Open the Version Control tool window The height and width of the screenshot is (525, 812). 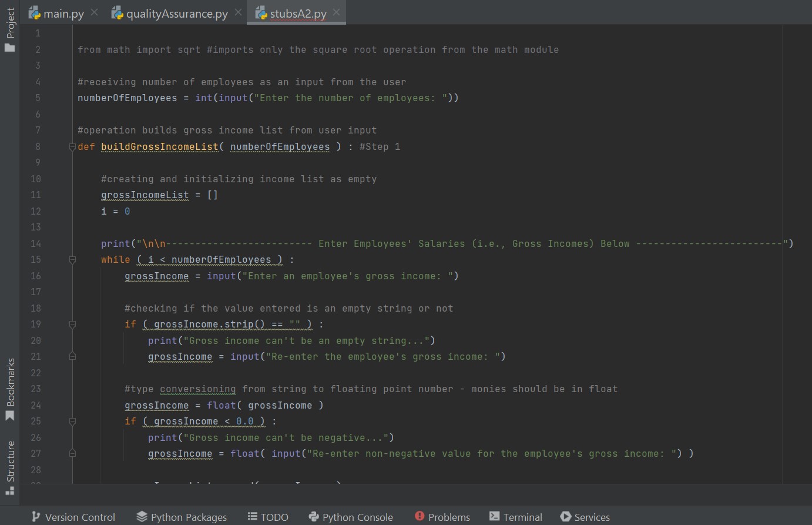coord(73,517)
